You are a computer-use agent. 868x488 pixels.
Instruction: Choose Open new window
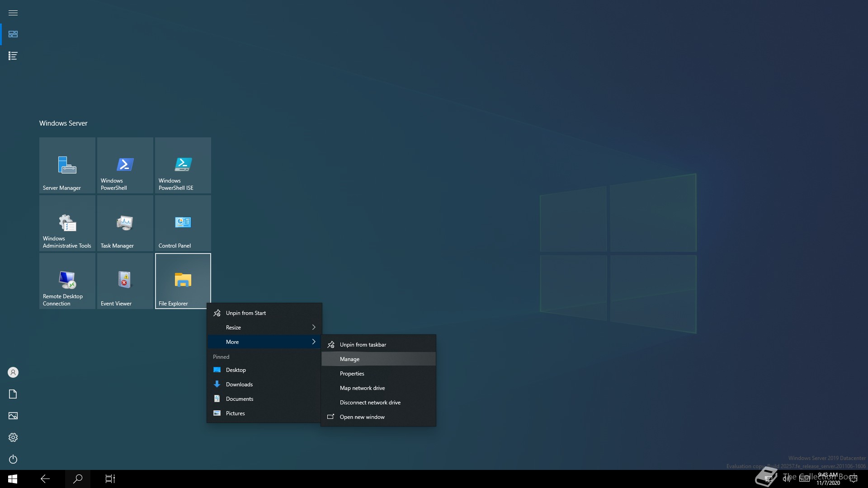378,417
